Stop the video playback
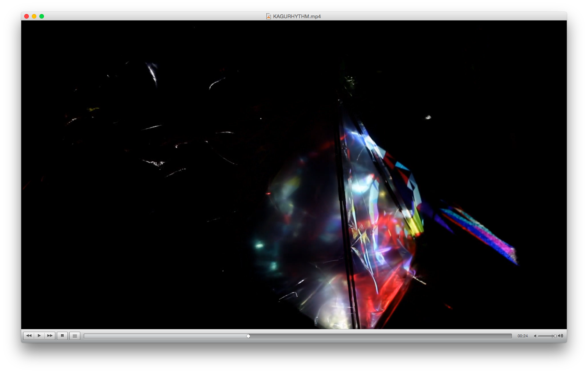Image resolution: width=588 pixels, height=373 pixels. (63, 336)
